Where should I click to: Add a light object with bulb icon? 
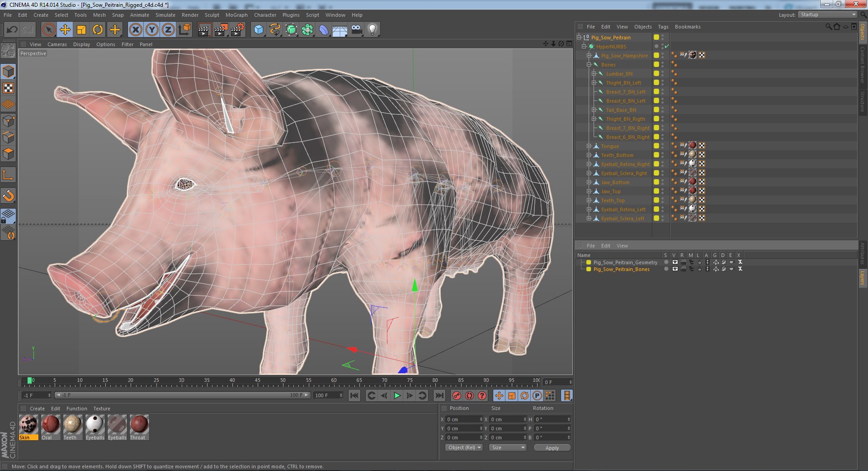372,30
